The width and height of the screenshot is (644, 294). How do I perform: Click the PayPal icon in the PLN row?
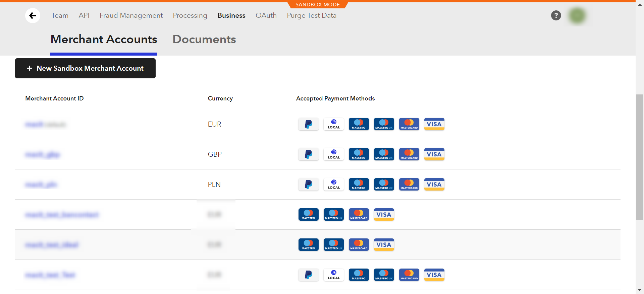click(309, 185)
